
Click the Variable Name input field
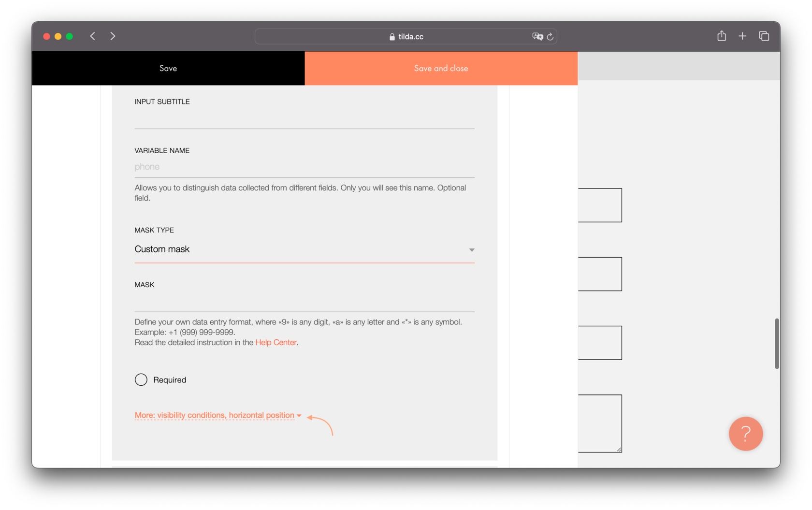pos(304,167)
